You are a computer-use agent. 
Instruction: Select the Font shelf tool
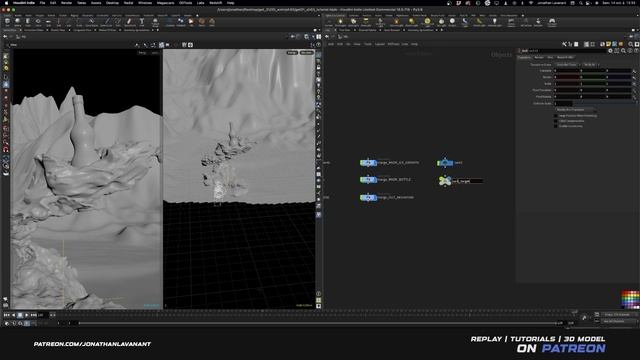(142, 22)
